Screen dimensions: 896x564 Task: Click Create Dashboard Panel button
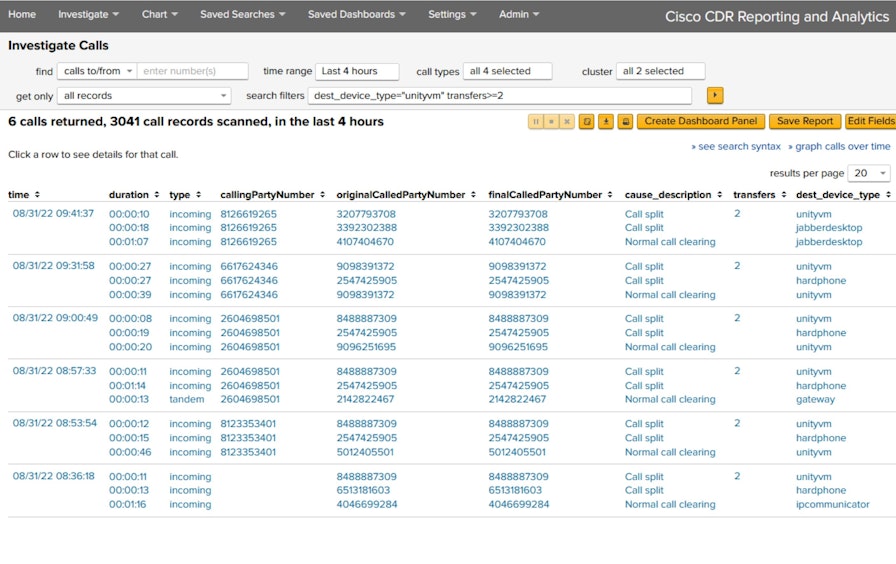tap(700, 121)
